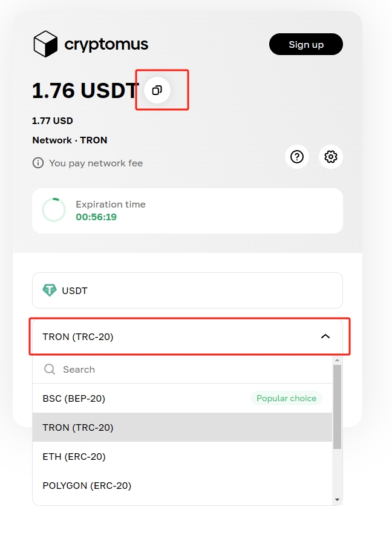Click the Popular choice badge

(286, 398)
